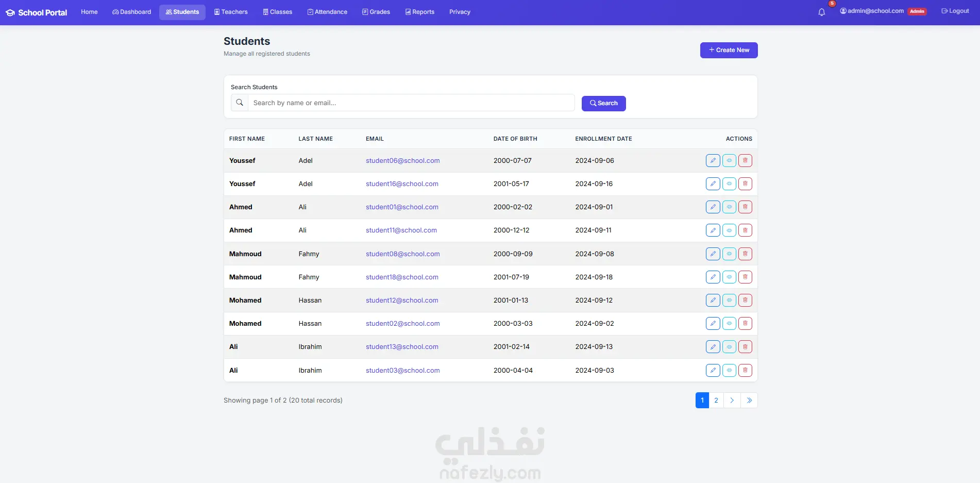Go to next page chevron

tap(732, 400)
